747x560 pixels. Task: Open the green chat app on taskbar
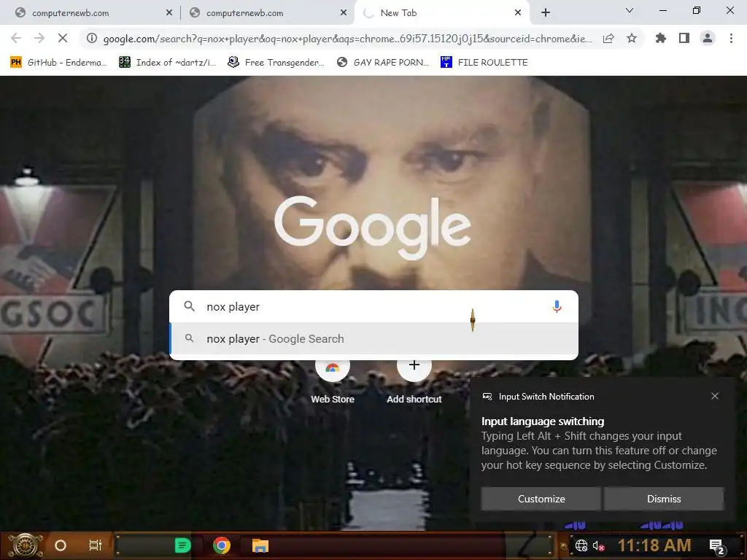[x=182, y=545]
